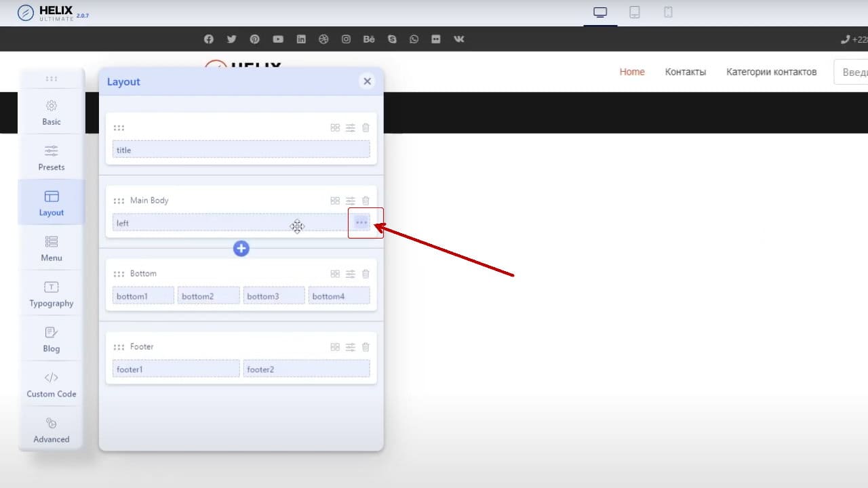Delete the Bottom row
Viewport: 868px width, 488px height.
pos(366,274)
